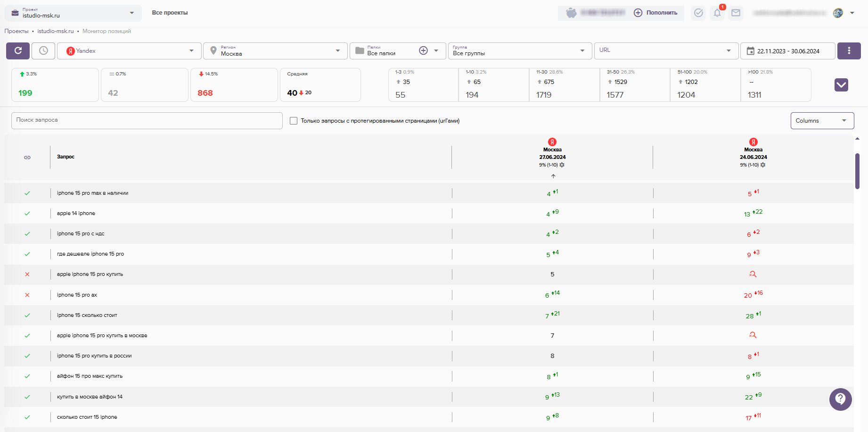
Task: Click green check for сколько стоит 15 iphone
Action: click(27, 417)
